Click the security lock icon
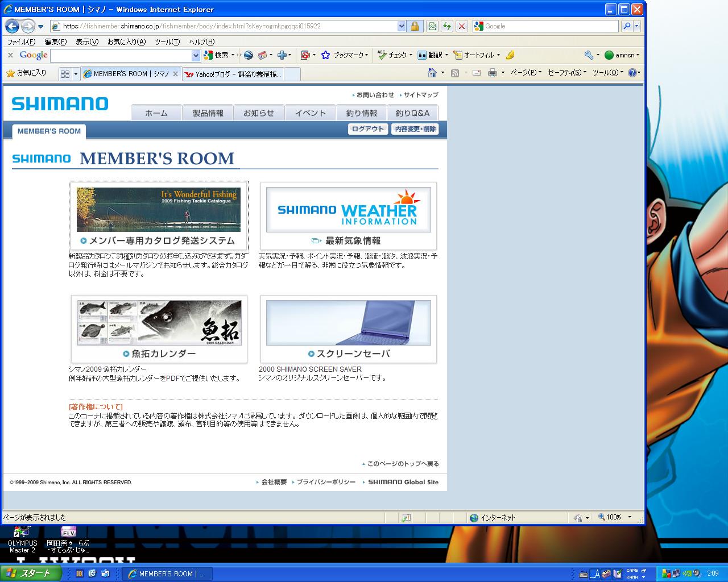The image size is (728, 582). pyautogui.click(x=415, y=26)
